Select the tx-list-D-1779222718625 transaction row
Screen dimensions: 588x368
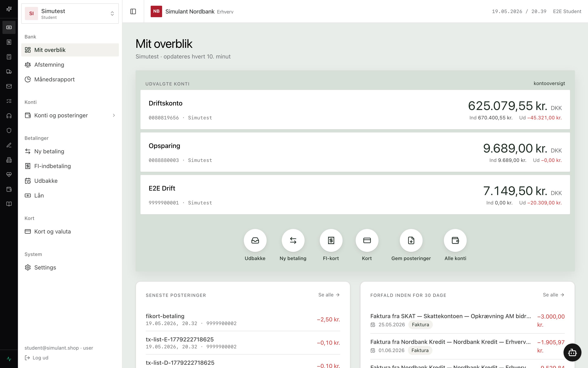(243, 363)
